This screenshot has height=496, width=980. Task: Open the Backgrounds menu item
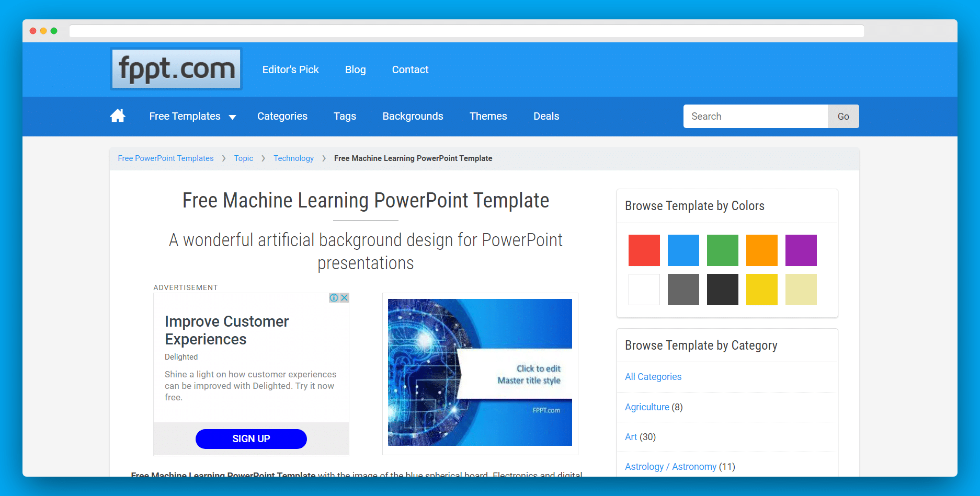pos(413,116)
